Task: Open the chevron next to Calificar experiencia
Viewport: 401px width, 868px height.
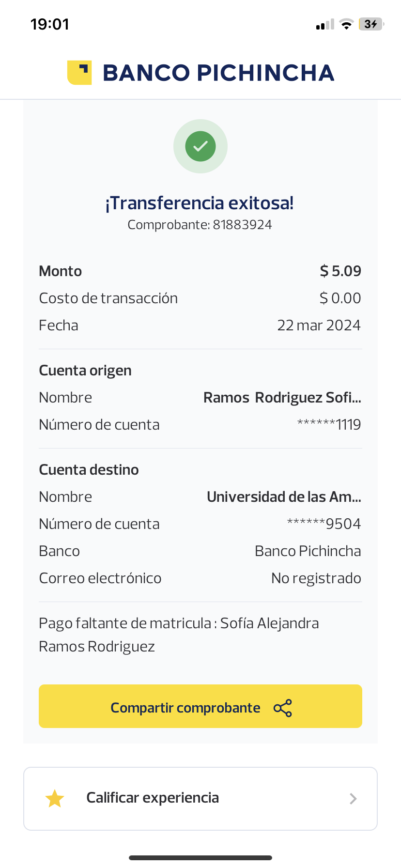Action: [353, 799]
